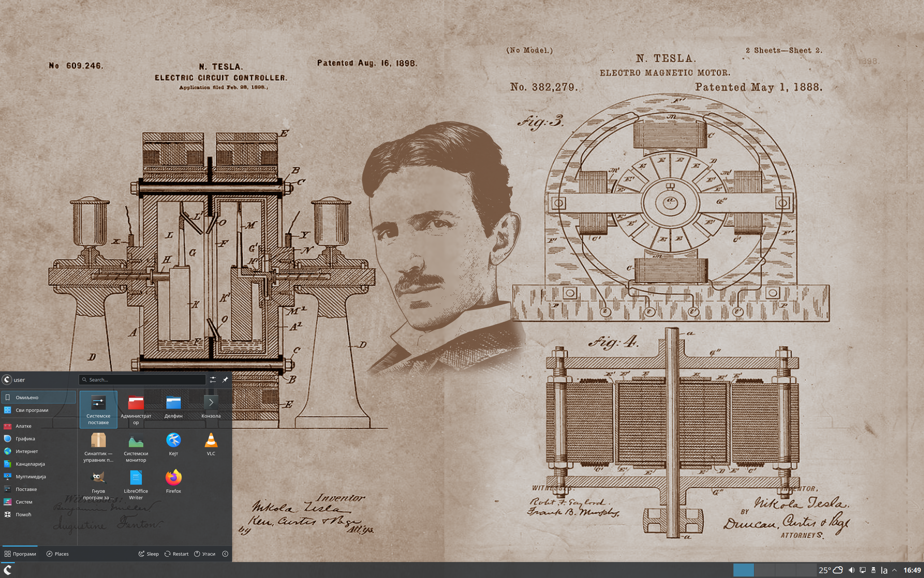Click the keyboard layout indicator
Screen dimensions: 924x578
pos(884,570)
